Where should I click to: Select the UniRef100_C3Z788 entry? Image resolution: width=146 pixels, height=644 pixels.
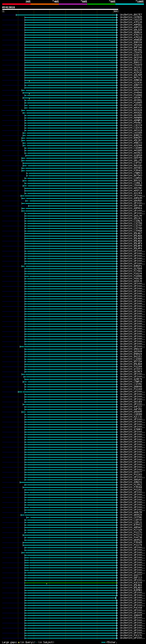[131, 228]
